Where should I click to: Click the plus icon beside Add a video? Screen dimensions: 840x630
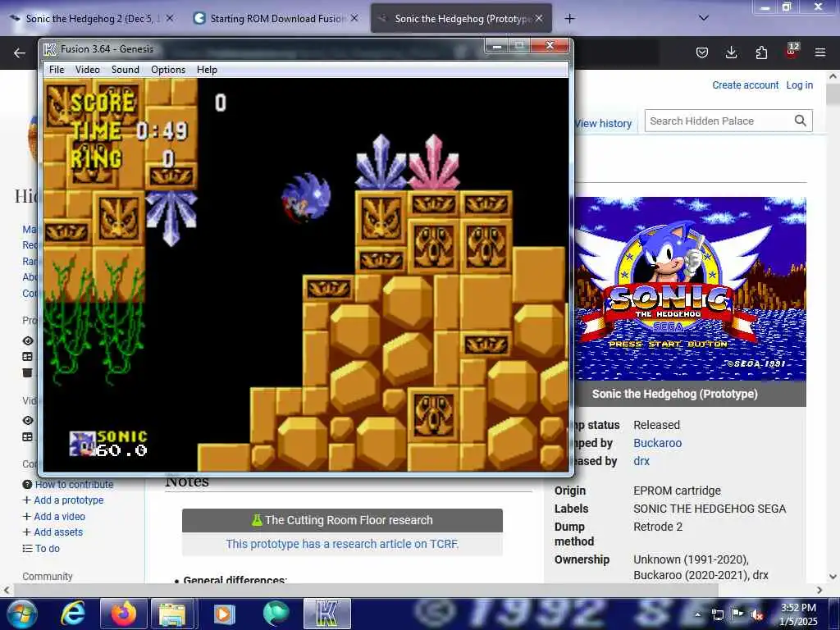pyautogui.click(x=27, y=517)
